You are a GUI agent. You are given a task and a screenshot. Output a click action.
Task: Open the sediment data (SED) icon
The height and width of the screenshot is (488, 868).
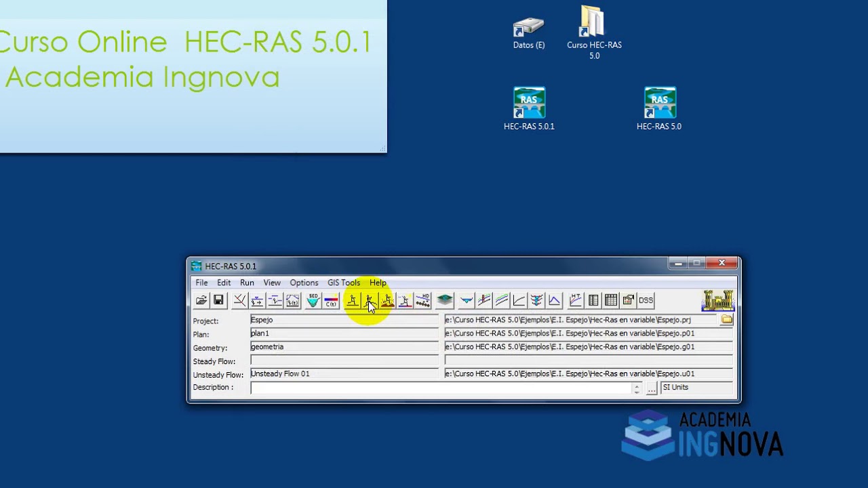[313, 300]
